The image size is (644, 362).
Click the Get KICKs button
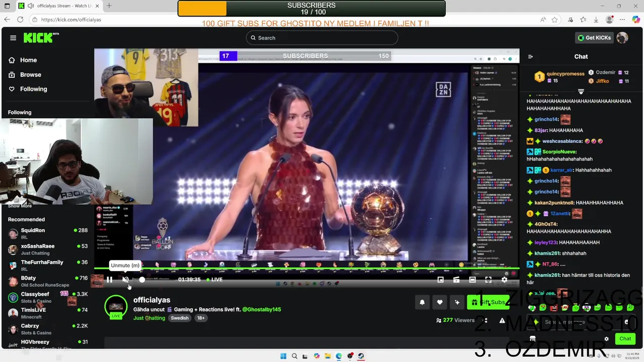click(594, 38)
